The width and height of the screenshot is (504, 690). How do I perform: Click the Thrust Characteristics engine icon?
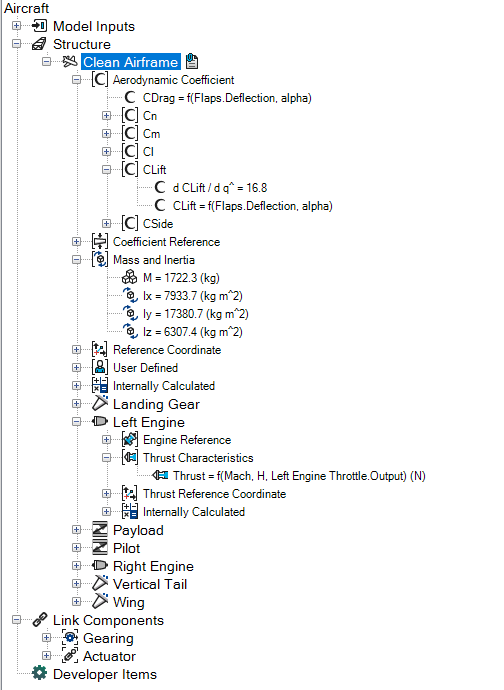(130, 457)
